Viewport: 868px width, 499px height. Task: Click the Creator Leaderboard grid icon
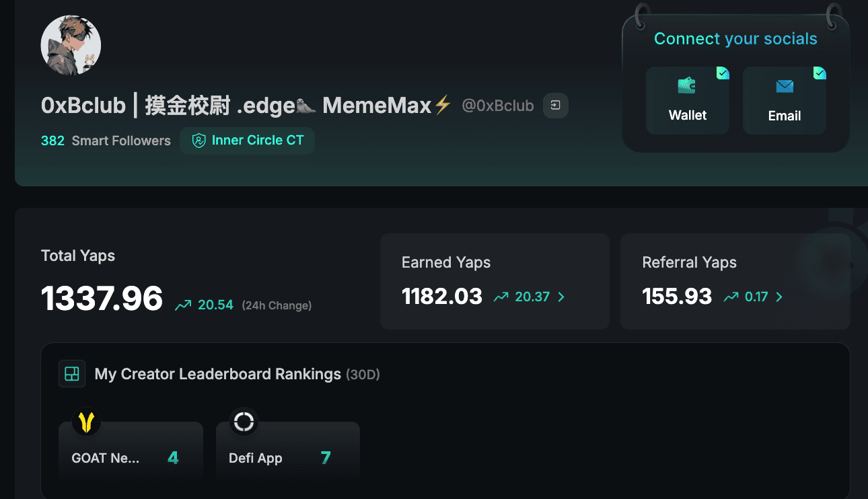pyautogui.click(x=72, y=374)
